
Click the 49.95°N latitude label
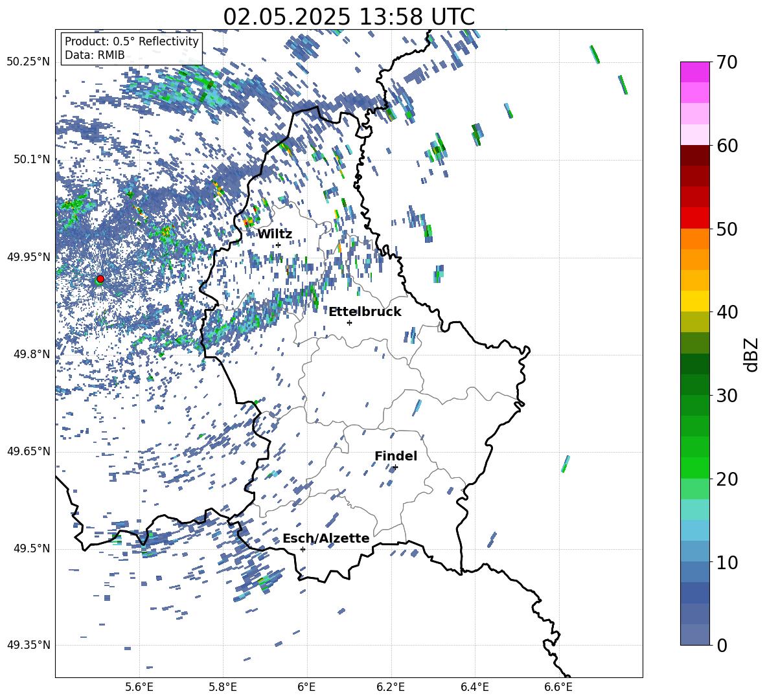(x=29, y=257)
